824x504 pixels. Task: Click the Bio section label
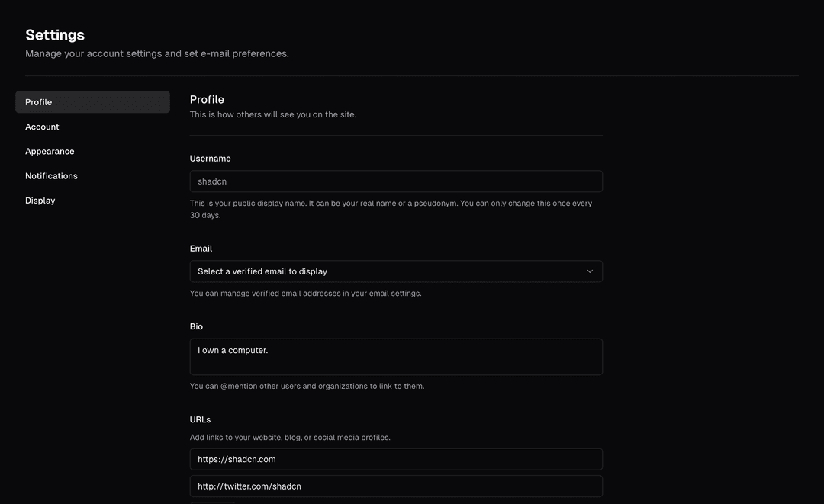(195, 326)
